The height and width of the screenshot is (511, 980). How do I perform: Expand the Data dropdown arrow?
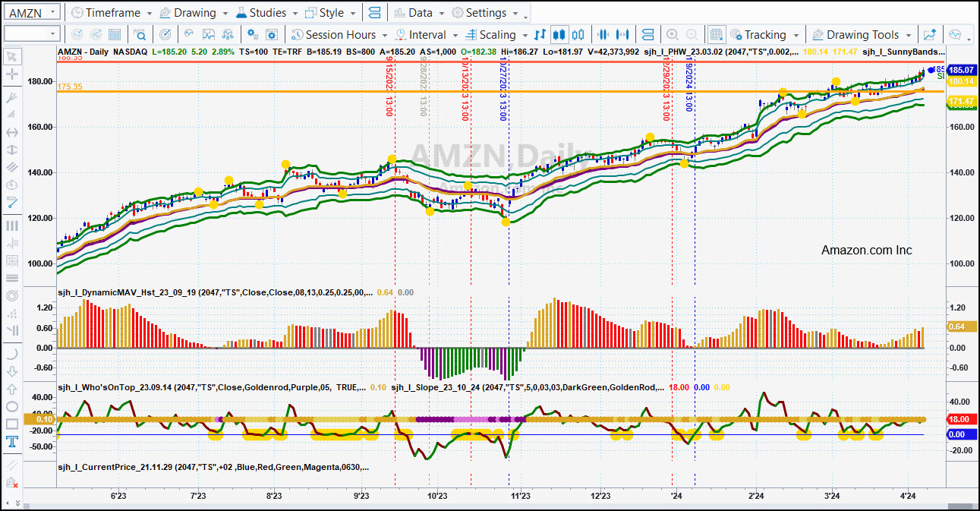click(440, 14)
